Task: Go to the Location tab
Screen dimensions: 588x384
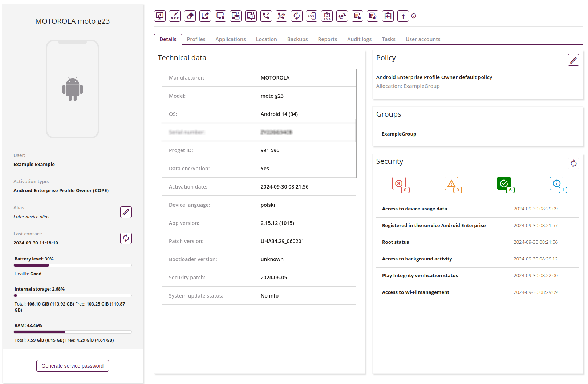Action: (x=267, y=39)
